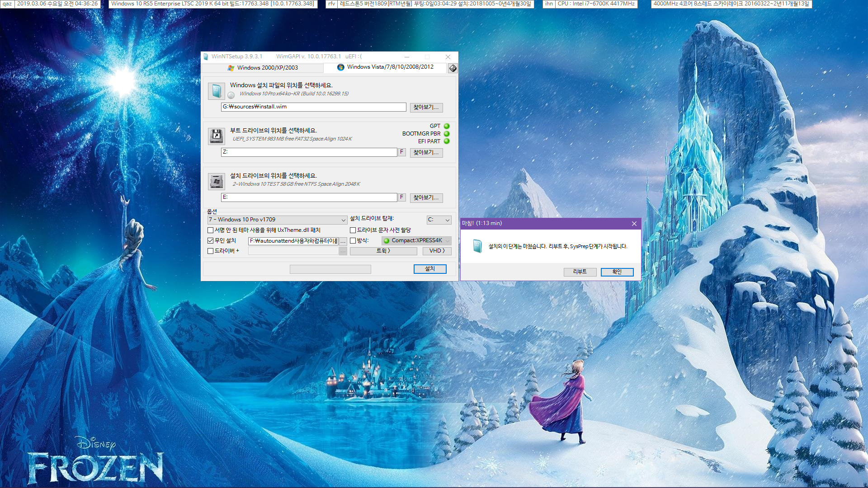Enable the UxTheme.dll patch checkbox
The image size is (868, 488).
[210, 230]
